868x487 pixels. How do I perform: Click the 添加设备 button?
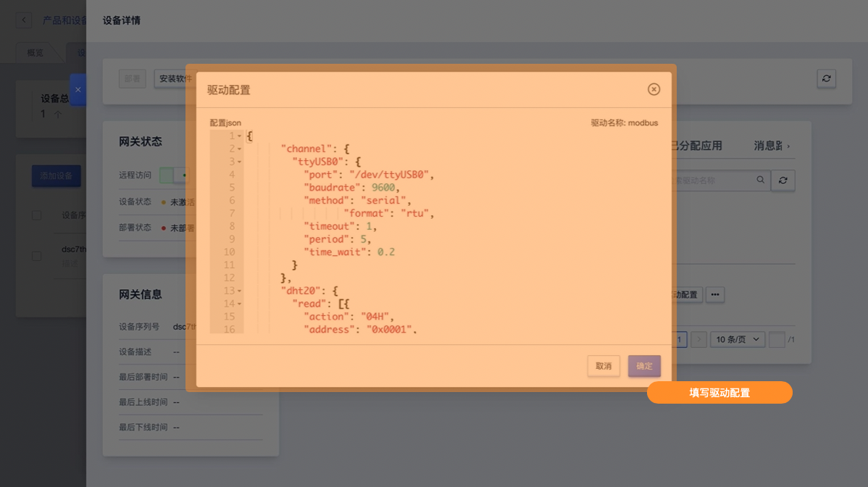57,176
